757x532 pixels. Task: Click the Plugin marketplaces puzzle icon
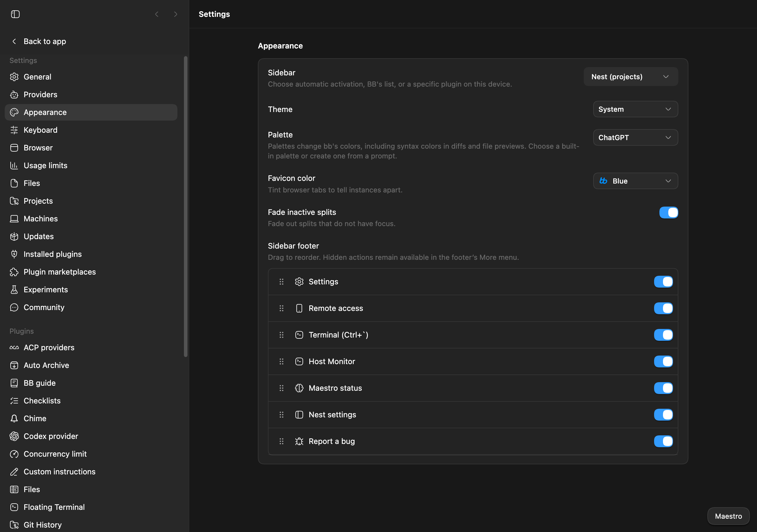14,272
